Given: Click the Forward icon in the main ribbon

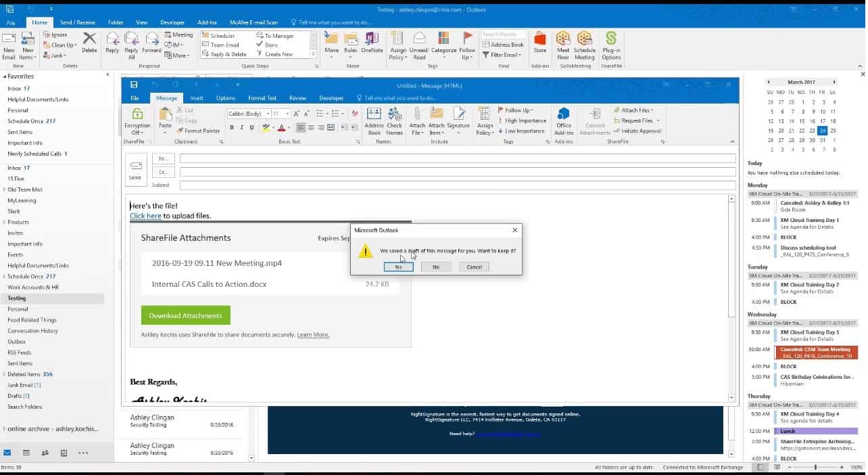Looking at the screenshot, I should pyautogui.click(x=151, y=42).
